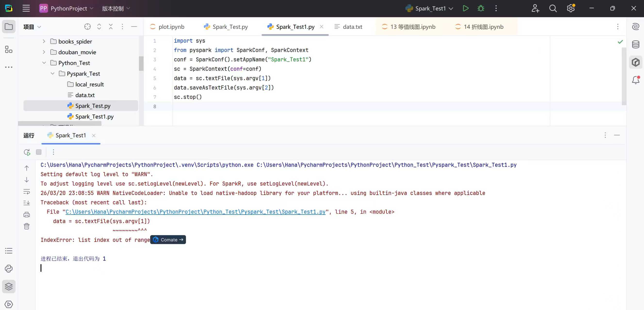Start debugging with the bug icon
The image size is (644, 310).
pyautogui.click(x=481, y=8)
